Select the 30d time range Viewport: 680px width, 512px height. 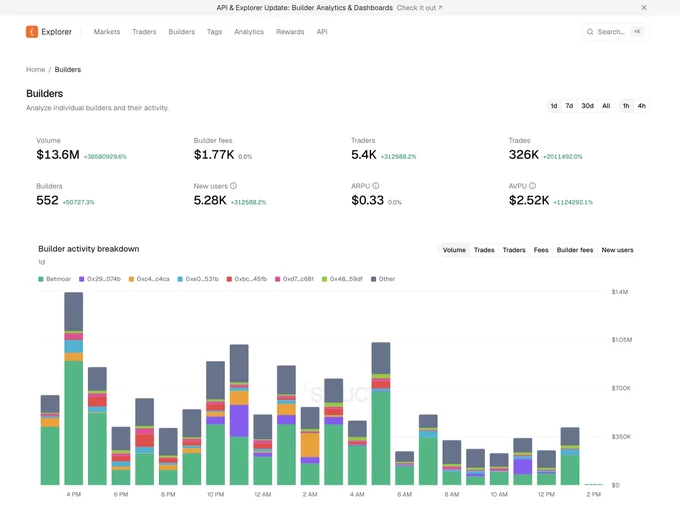[587, 106]
